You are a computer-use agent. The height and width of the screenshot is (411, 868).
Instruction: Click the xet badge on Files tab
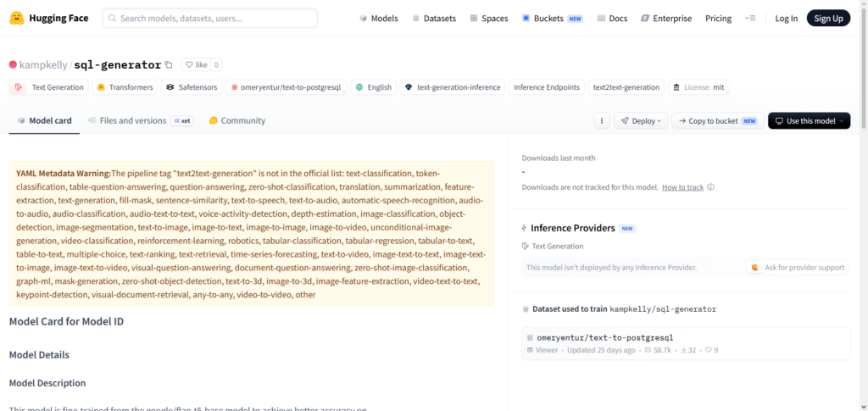(181, 120)
